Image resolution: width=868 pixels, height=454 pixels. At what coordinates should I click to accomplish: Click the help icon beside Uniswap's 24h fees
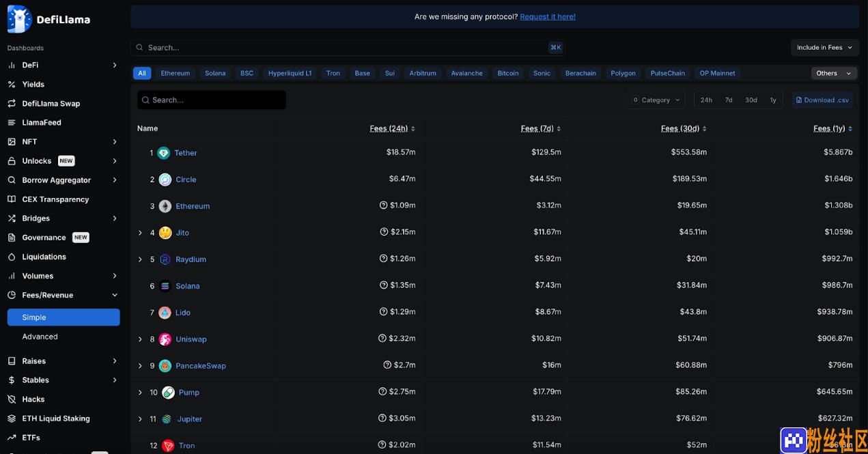(382, 338)
